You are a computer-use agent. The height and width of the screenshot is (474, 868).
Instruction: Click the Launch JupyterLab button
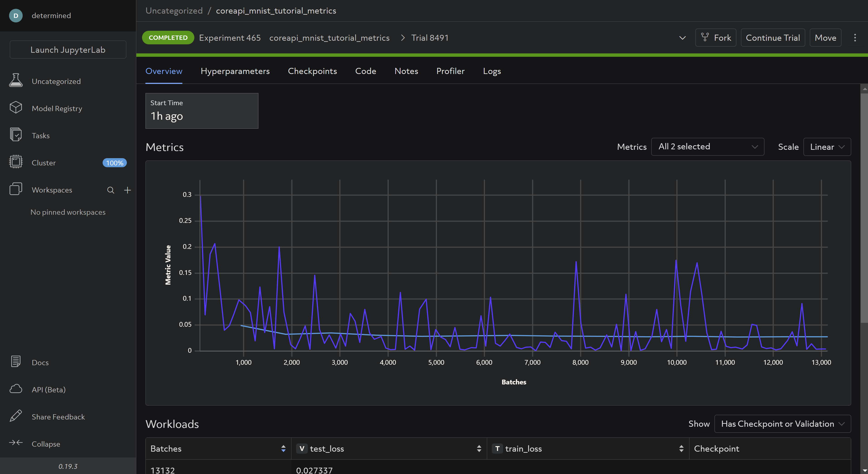(68, 50)
